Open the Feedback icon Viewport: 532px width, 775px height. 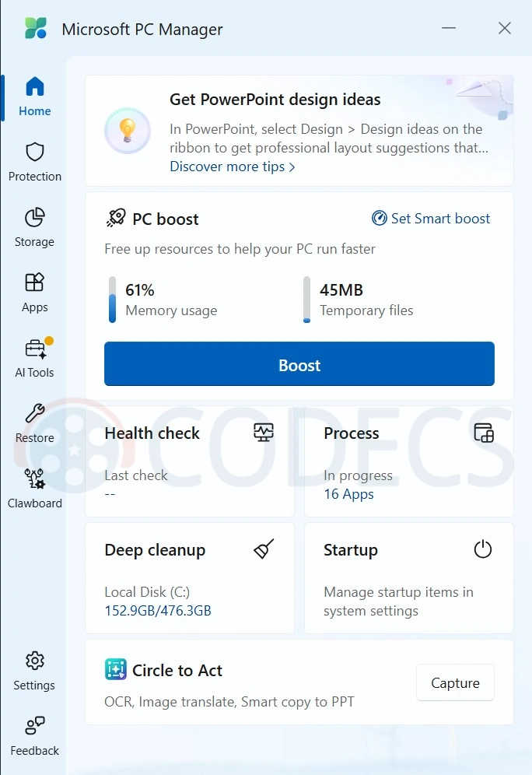click(x=34, y=725)
